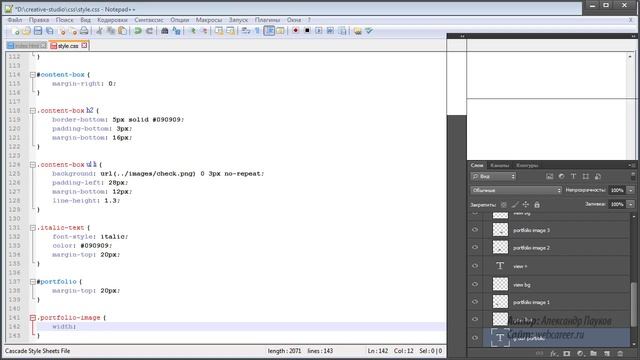
Task: Hide the portfolio image 1 layer
Action: click(475, 302)
